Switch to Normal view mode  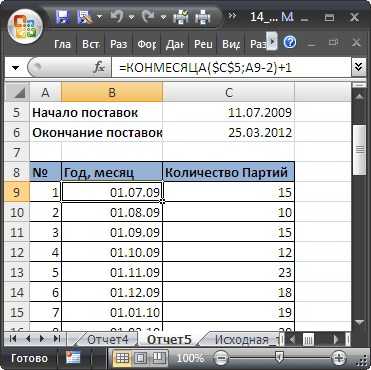pyautogui.click(x=122, y=358)
